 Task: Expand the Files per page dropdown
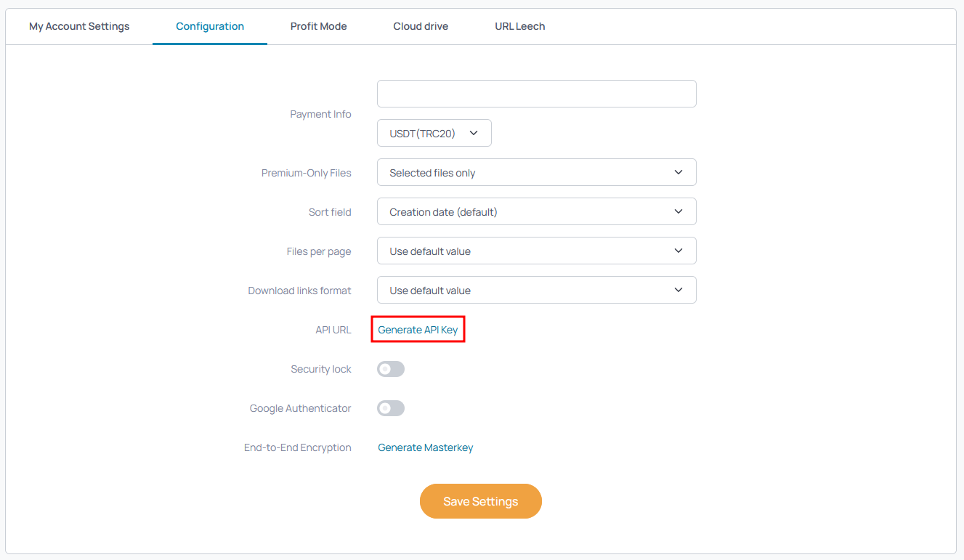[x=537, y=251]
